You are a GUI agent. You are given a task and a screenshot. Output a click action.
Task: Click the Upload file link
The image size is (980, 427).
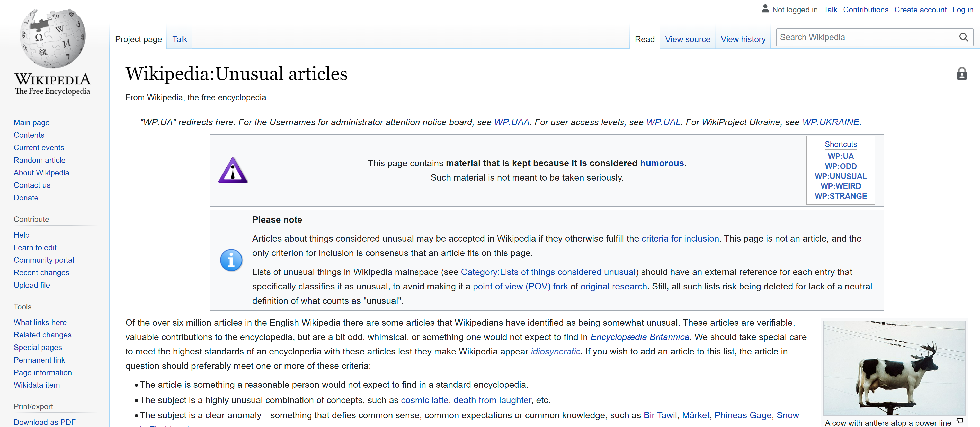click(32, 285)
